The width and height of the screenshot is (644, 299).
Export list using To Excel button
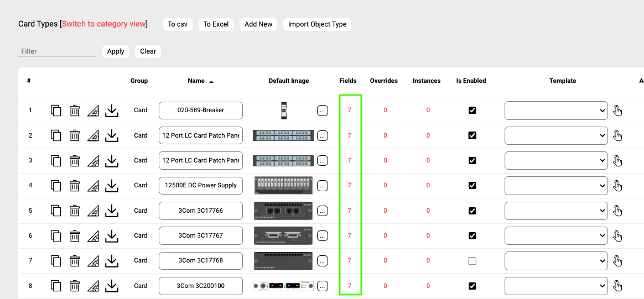(216, 24)
